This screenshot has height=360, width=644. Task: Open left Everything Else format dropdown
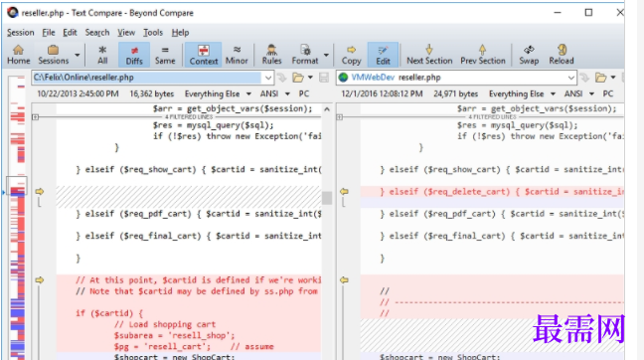tap(218, 94)
